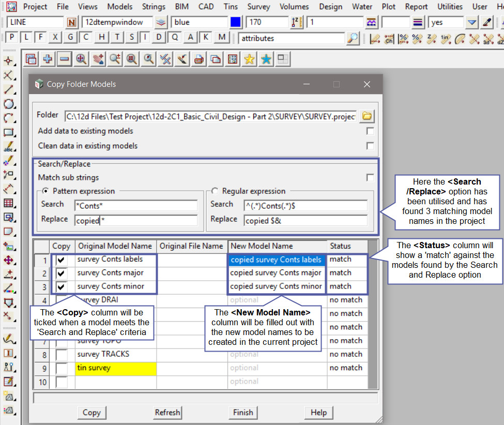The image size is (504, 425).
Task: Select the Regular expression radio button
Action: [x=215, y=191]
